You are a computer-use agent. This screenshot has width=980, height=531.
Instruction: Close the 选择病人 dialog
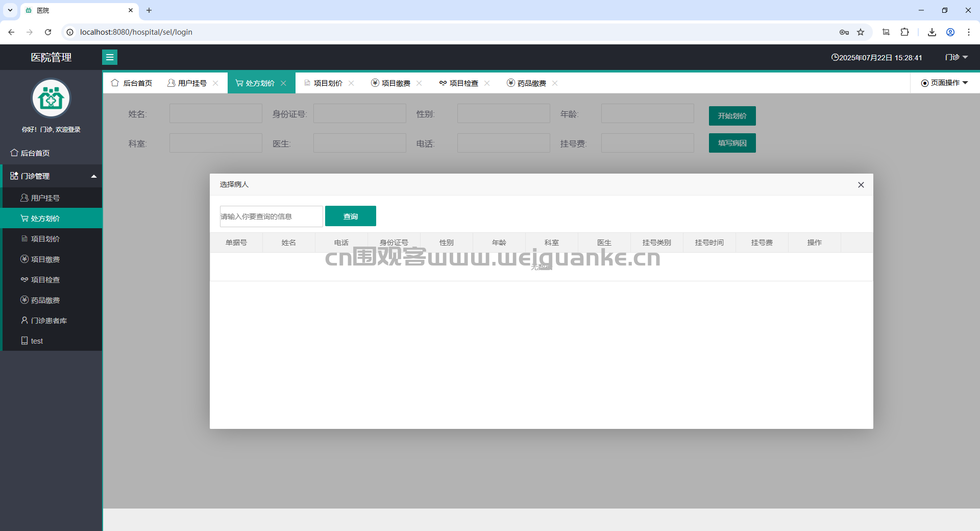point(861,185)
